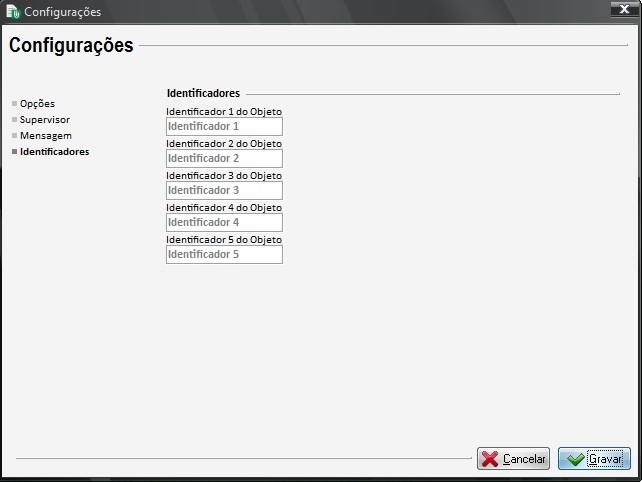Place cursor in Identificador 4 field

click(224, 223)
